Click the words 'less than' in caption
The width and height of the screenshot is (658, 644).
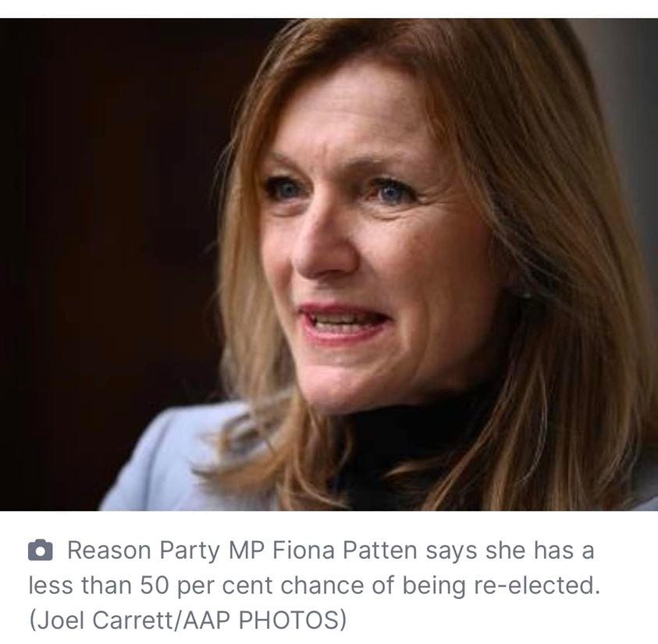click(x=80, y=585)
